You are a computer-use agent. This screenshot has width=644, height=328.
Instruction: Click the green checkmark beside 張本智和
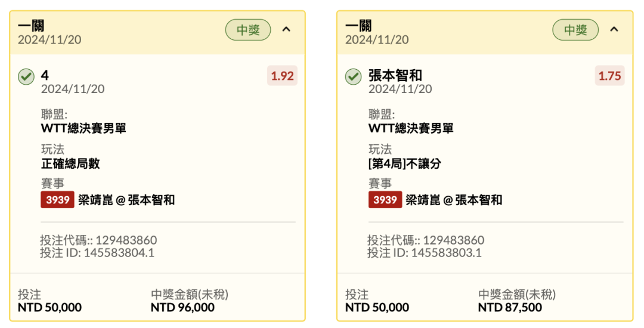353,77
